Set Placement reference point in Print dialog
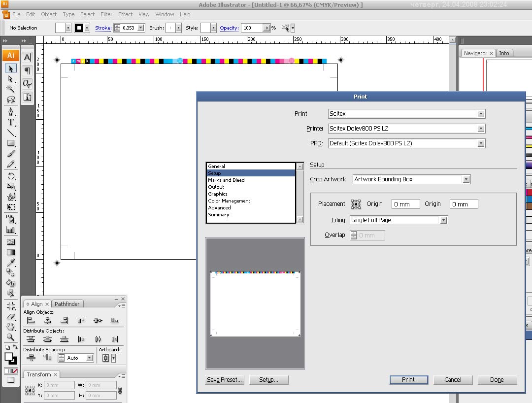Screen dimensions: 532x403 coord(356,204)
